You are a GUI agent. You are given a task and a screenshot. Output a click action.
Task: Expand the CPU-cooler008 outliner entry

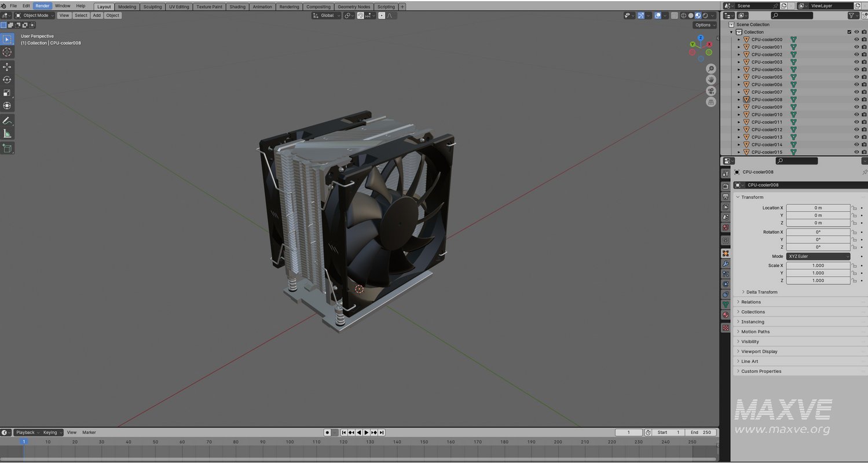tap(739, 100)
